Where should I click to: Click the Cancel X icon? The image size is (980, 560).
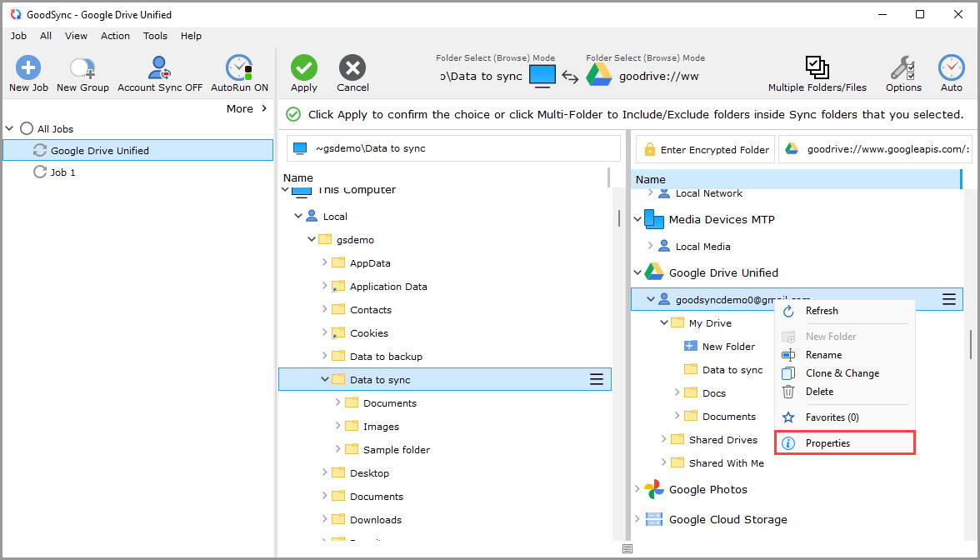(x=352, y=67)
